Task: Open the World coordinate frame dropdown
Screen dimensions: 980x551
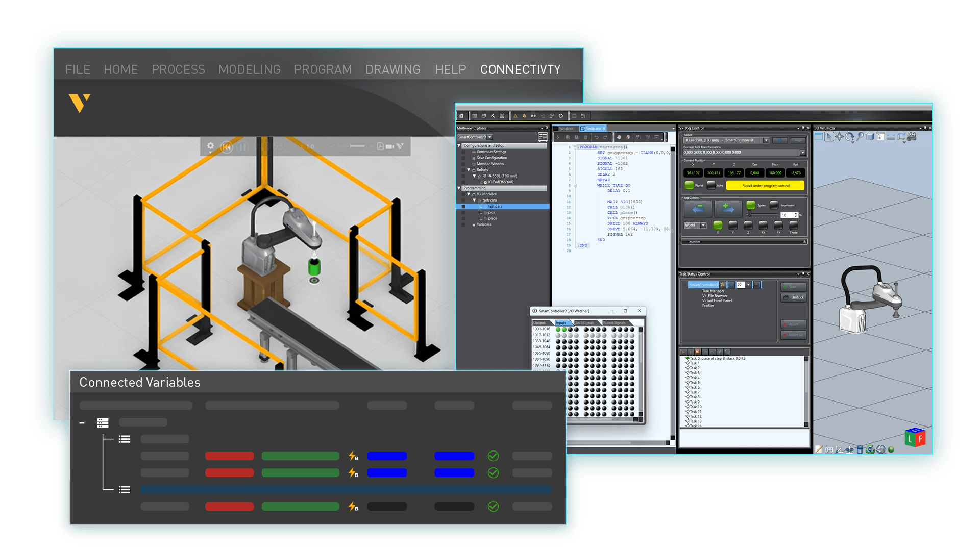Action: coord(703,226)
